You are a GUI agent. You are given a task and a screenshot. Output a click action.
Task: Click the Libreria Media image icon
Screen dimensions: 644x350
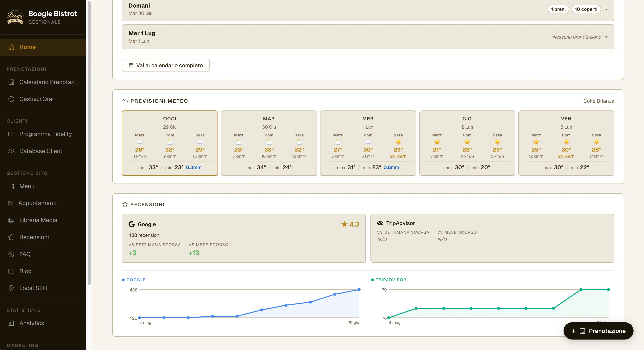pos(11,220)
